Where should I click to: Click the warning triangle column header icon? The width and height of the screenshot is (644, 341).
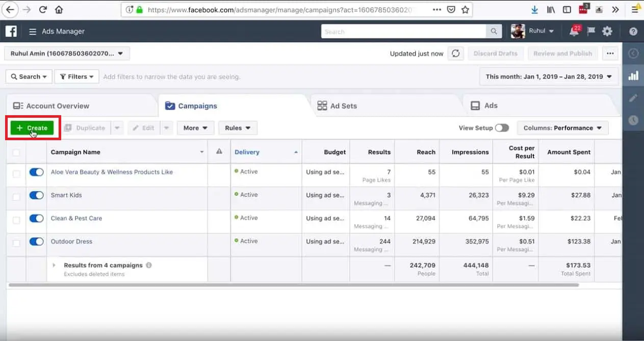tap(219, 151)
